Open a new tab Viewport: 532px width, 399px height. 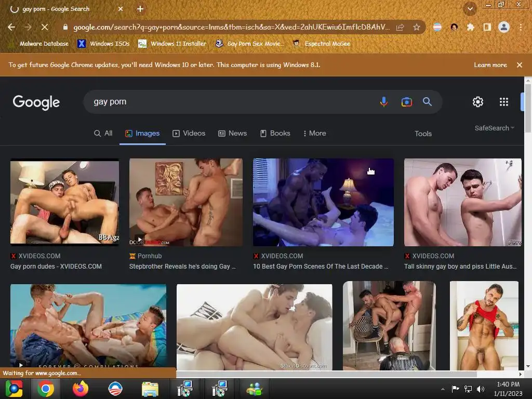point(140,9)
